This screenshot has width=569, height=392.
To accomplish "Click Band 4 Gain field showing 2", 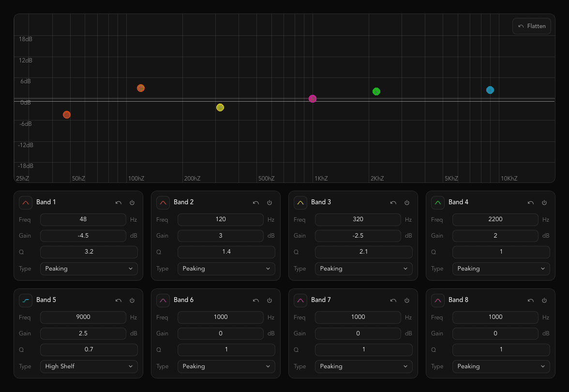I will click(495, 236).
